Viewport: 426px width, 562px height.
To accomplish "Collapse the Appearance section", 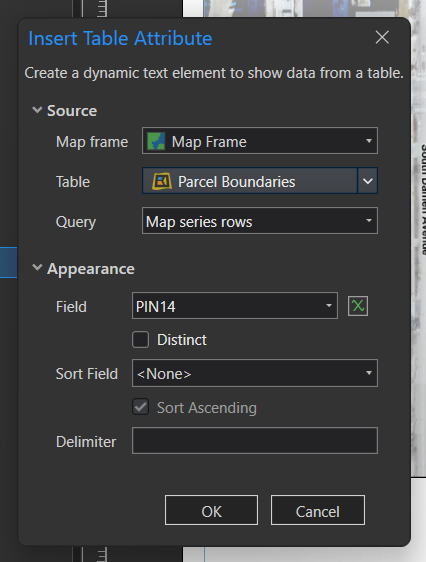I will (37, 267).
